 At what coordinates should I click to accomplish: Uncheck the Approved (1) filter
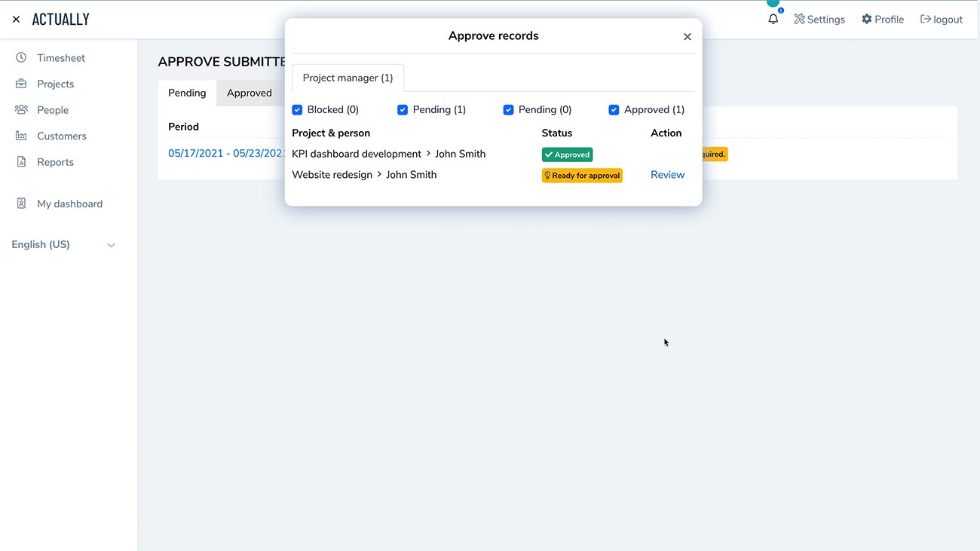(x=614, y=110)
